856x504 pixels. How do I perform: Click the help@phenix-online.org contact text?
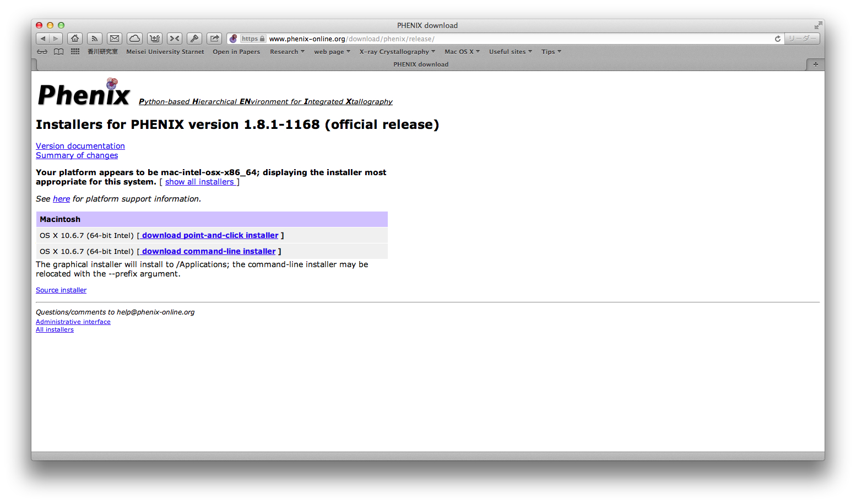(x=155, y=312)
